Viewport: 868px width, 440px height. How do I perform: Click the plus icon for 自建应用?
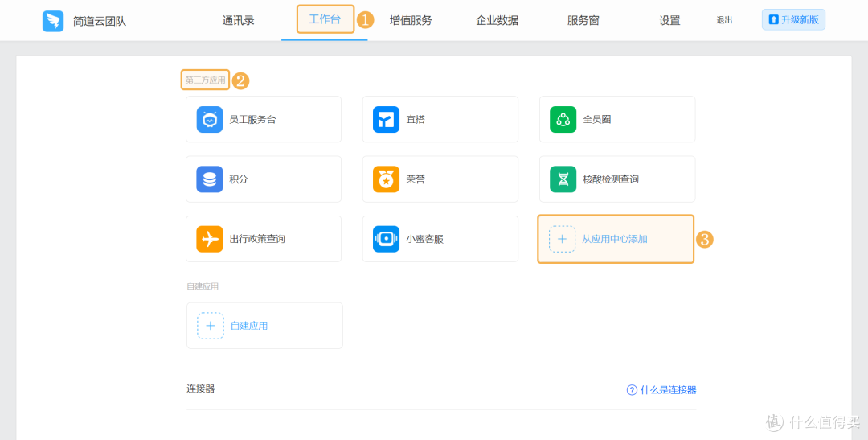[211, 325]
